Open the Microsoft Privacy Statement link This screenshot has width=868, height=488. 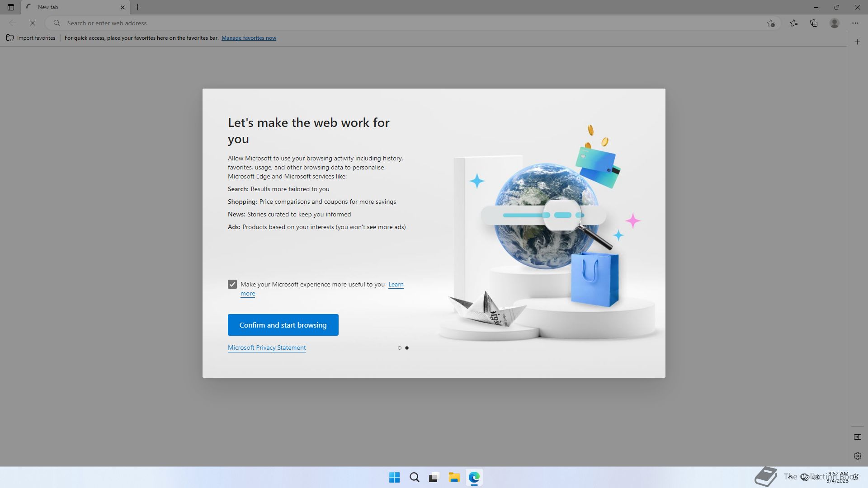click(267, 347)
